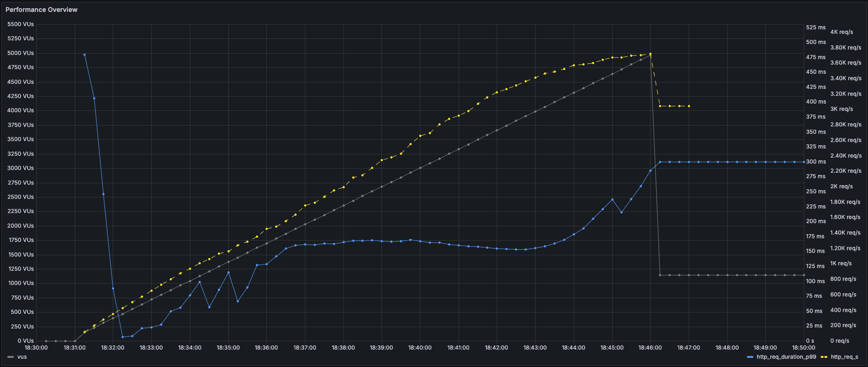This screenshot has width=868, height=367.
Task: Toggle http_req_s series in legend
Action: click(844, 357)
